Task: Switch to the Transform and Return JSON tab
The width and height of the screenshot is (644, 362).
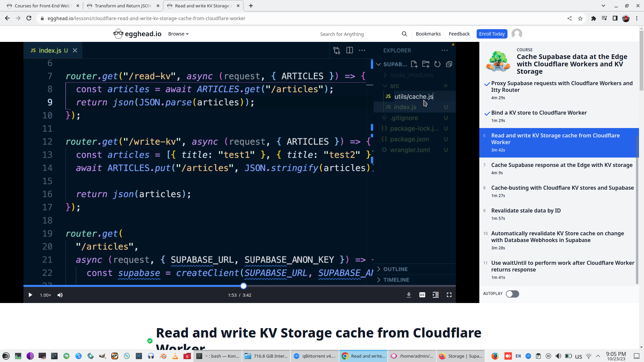Action: [122, 6]
